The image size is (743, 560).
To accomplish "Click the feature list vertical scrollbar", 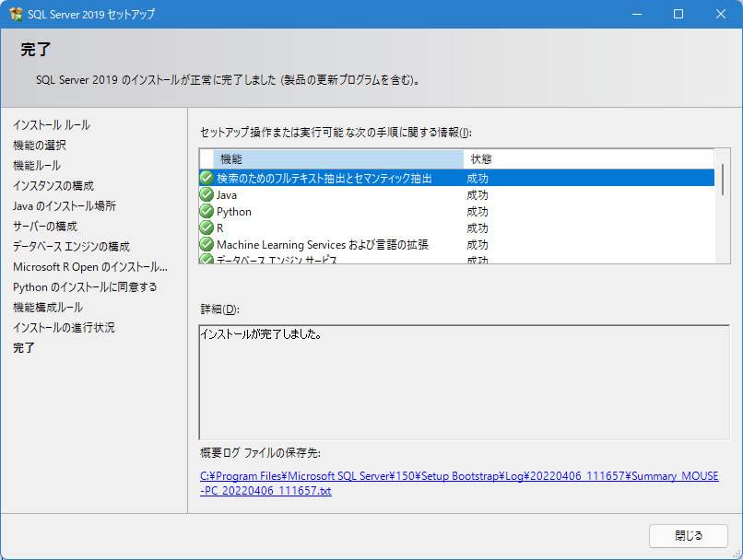I will tap(723, 180).
